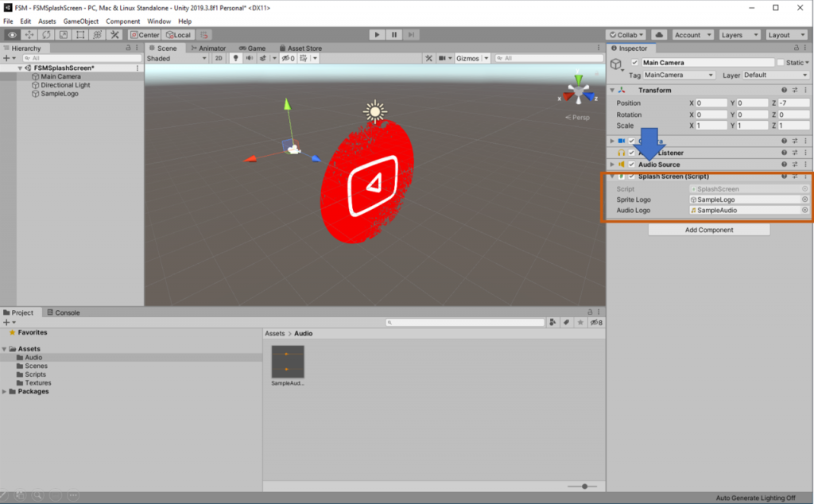Open Transform component help icon
814x504 pixels.
tap(784, 90)
